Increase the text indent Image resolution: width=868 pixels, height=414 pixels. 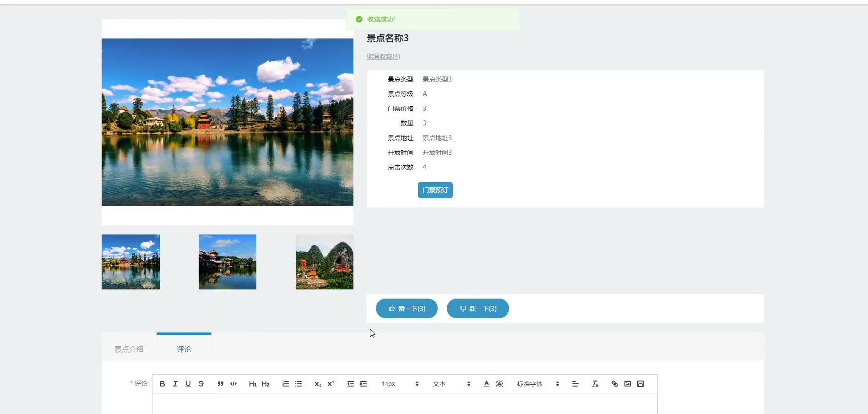(363, 384)
